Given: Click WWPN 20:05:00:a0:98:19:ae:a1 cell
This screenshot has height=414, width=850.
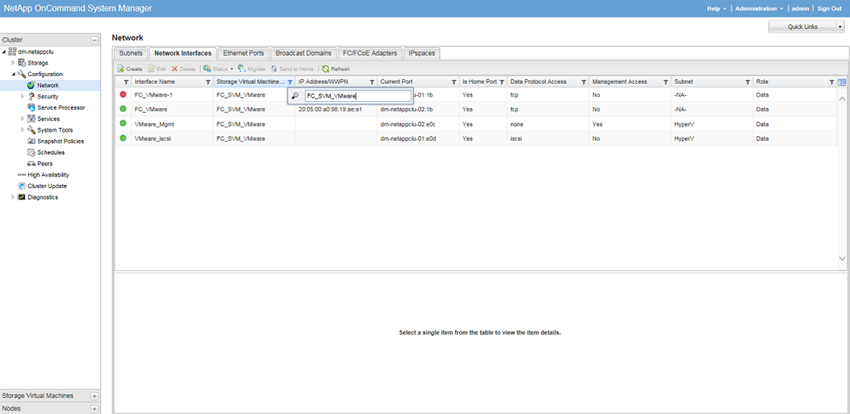Looking at the screenshot, I should click(330, 109).
